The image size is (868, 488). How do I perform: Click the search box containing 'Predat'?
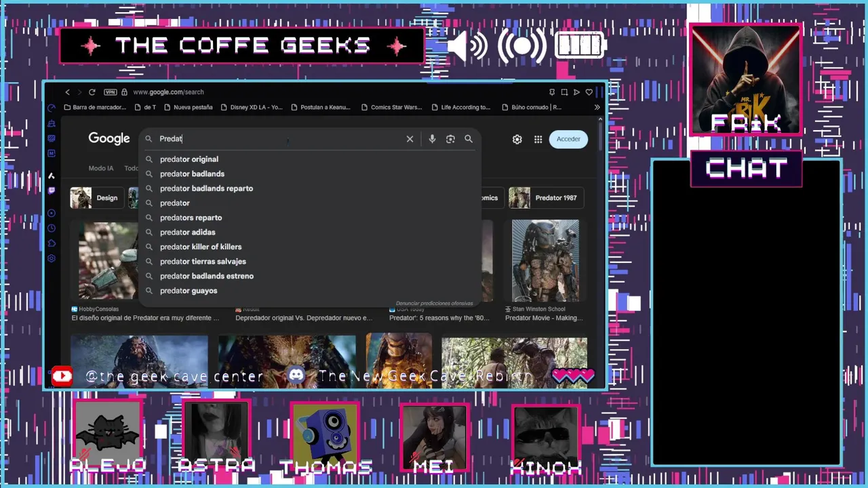278,139
